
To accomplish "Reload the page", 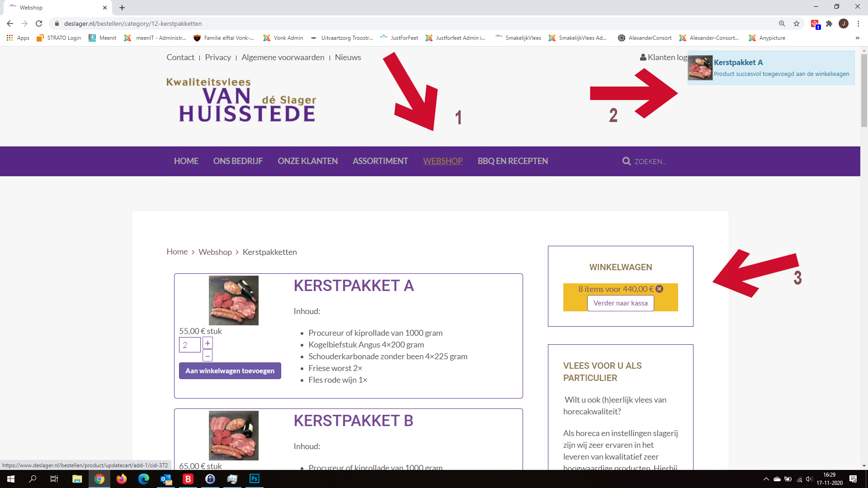I will pos(39,23).
